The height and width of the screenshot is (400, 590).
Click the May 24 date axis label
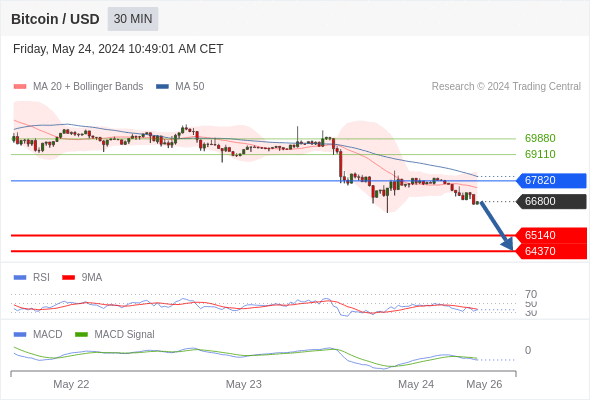416,384
